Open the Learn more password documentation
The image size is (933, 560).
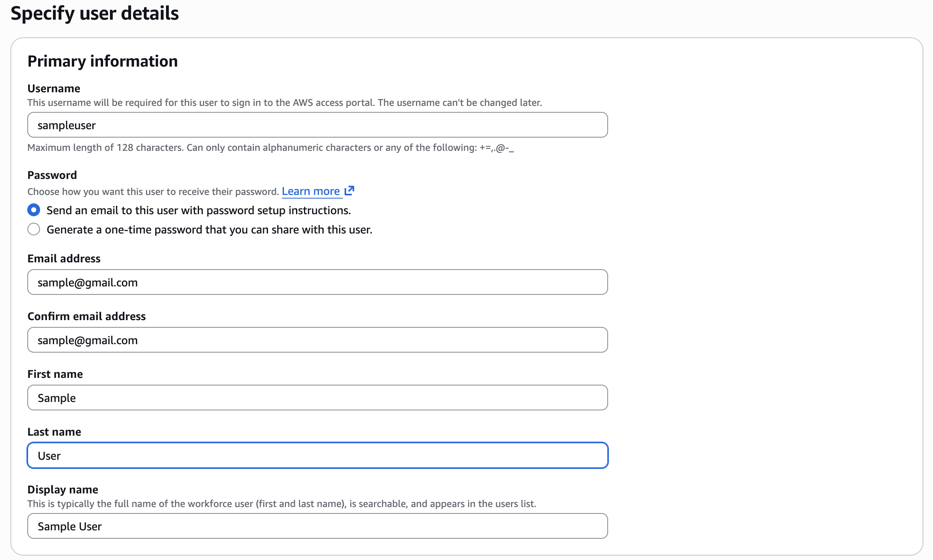312,191
